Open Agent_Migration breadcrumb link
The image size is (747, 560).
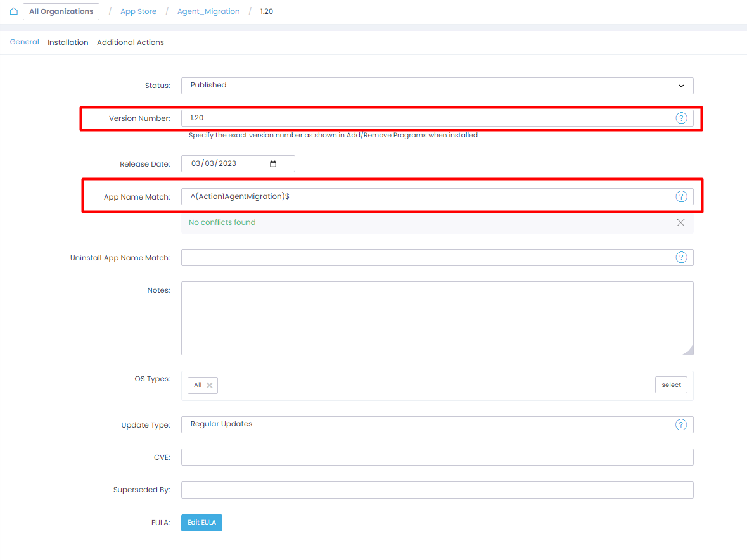click(208, 11)
